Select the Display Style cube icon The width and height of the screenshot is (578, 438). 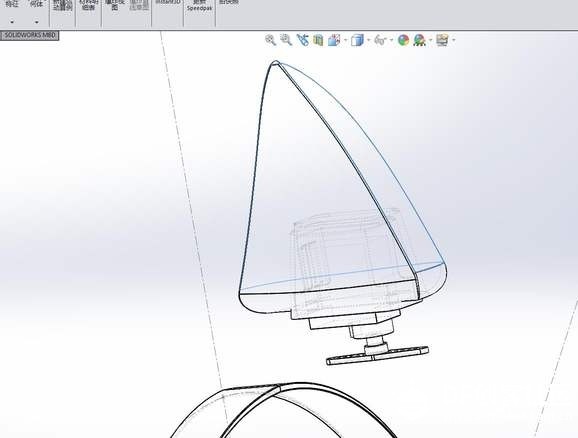357,40
